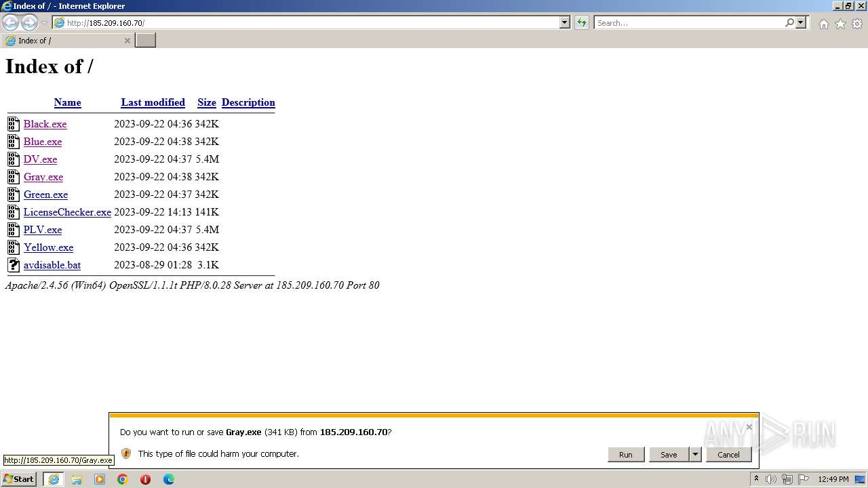Image resolution: width=868 pixels, height=488 pixels.
Task: Click the volume speaker tray icon
Action: click(771, 479)
